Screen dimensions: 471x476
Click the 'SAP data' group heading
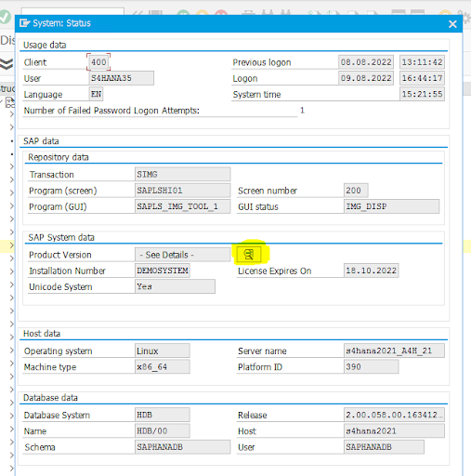click(41, 141)
